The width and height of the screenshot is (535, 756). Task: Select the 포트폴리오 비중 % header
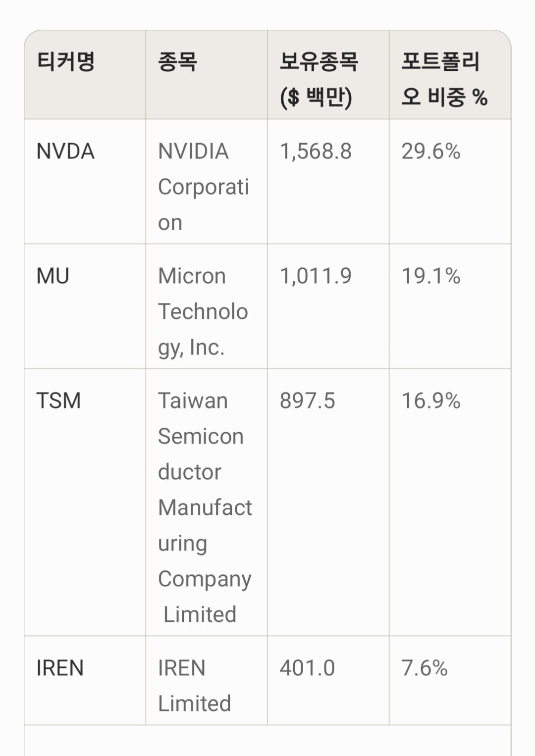tap(450, 74)
